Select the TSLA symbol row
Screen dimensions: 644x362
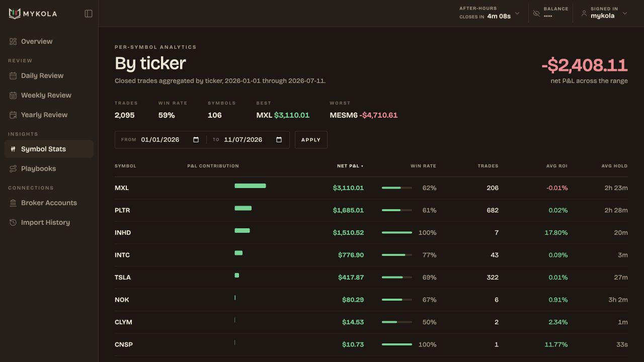coord(371,278)
